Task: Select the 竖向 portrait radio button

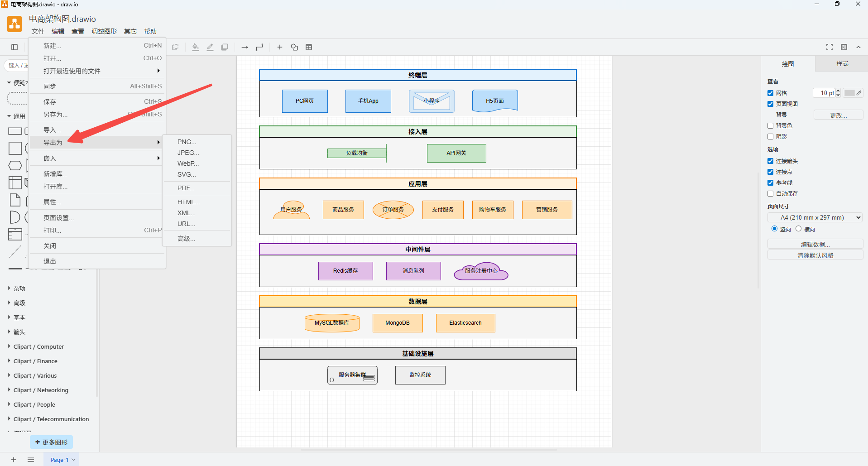Action: 774,229
